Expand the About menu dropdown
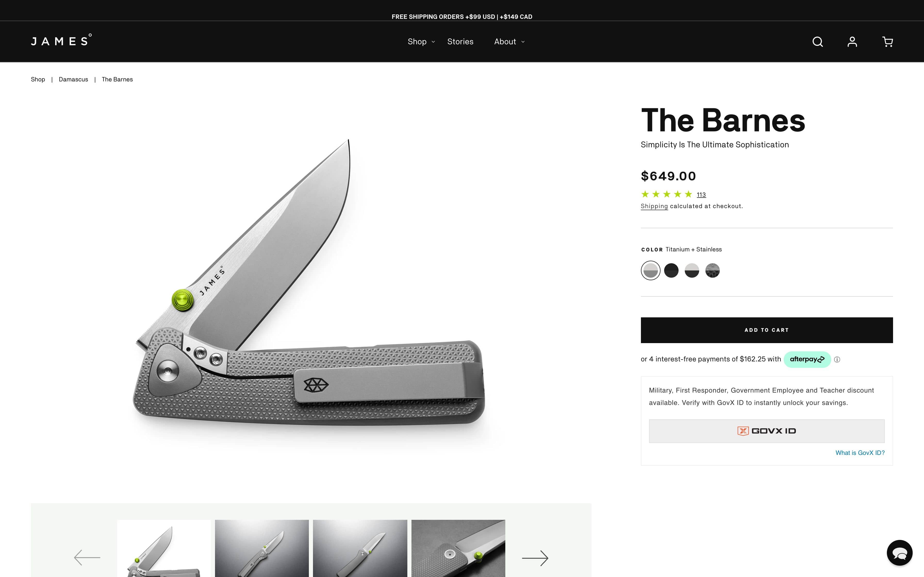This screenshot has height=577, width=924. 509,41
